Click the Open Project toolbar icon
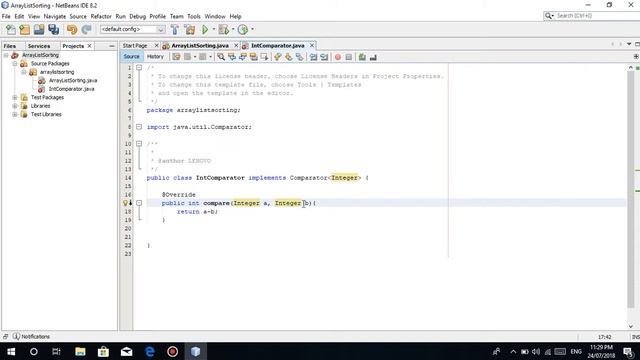Screen dimensions: 640x360 (x=39, y=29)
